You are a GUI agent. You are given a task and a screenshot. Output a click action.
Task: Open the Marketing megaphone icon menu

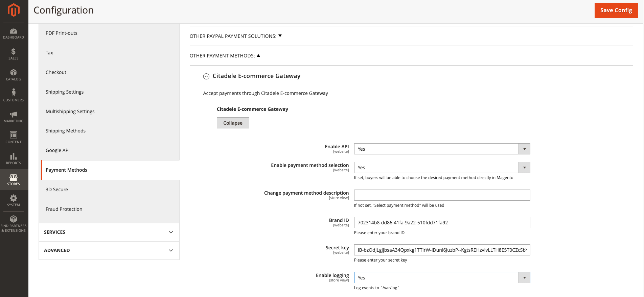pos(14,117)
